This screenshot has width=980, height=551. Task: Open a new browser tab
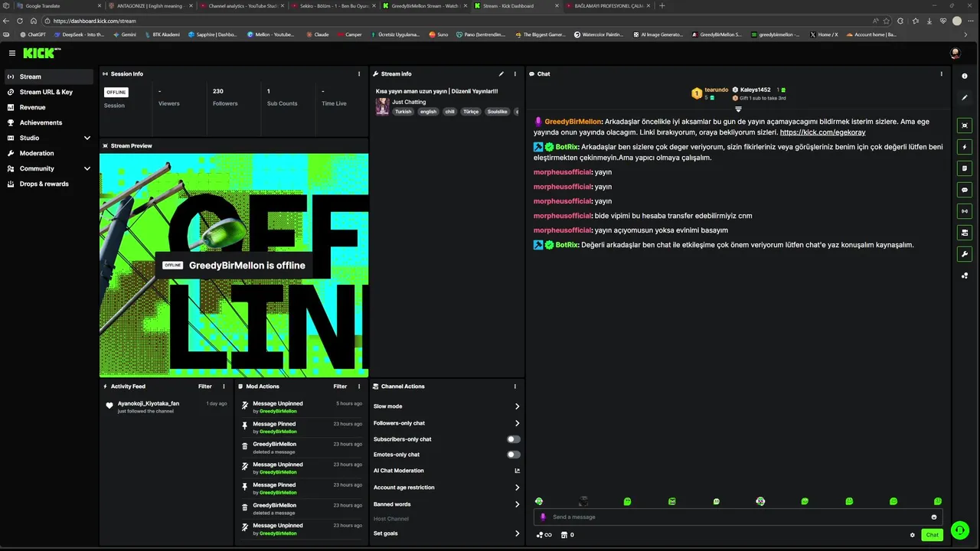click(662, 5)
